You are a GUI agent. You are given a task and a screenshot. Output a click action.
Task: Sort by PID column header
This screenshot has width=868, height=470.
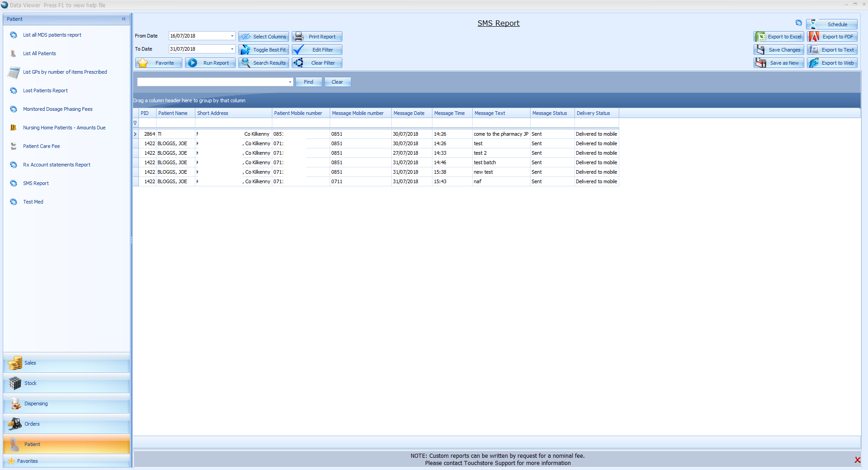(x=147, y=113)
